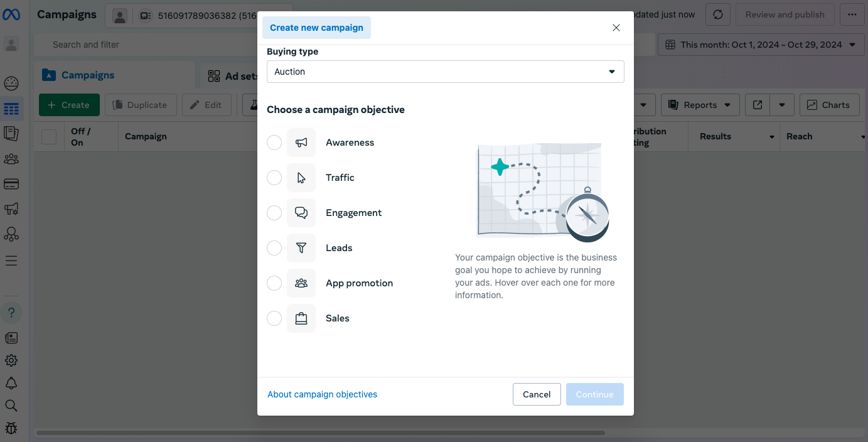Choose the Sales objective radio button
Image resolution: width=868 pixels, height=442 pixels.
click(x=274, y=318)
